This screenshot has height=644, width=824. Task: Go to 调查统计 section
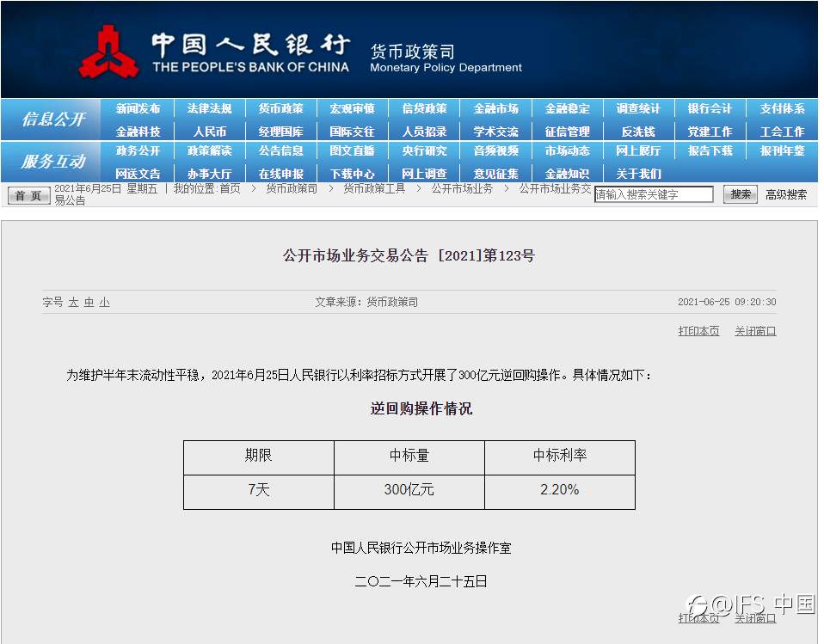click(638, 108)
